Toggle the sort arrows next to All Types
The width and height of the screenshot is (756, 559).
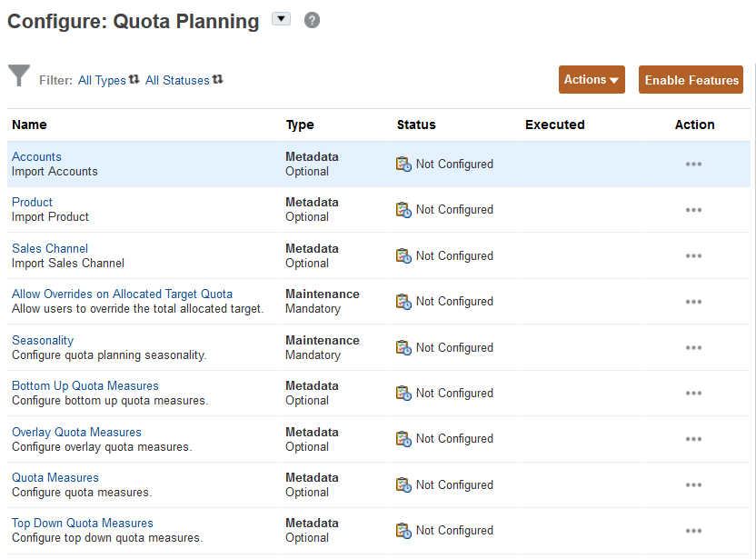pyautogui.click(x=134, y=80)
